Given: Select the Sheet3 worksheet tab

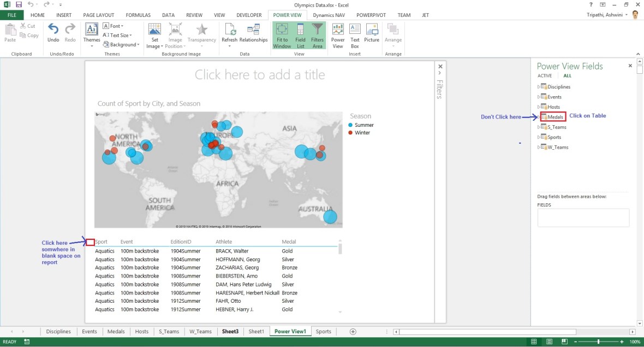Looking at the screenshot, I should [x=230, y=331].
